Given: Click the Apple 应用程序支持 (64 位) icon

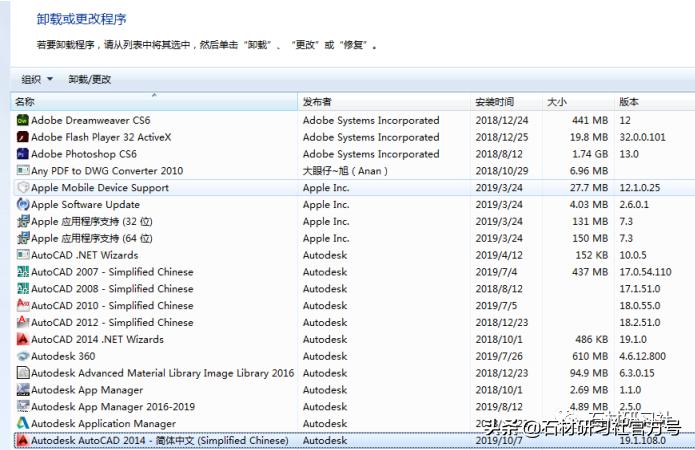Looking at the screenshot, I should 23,238.
